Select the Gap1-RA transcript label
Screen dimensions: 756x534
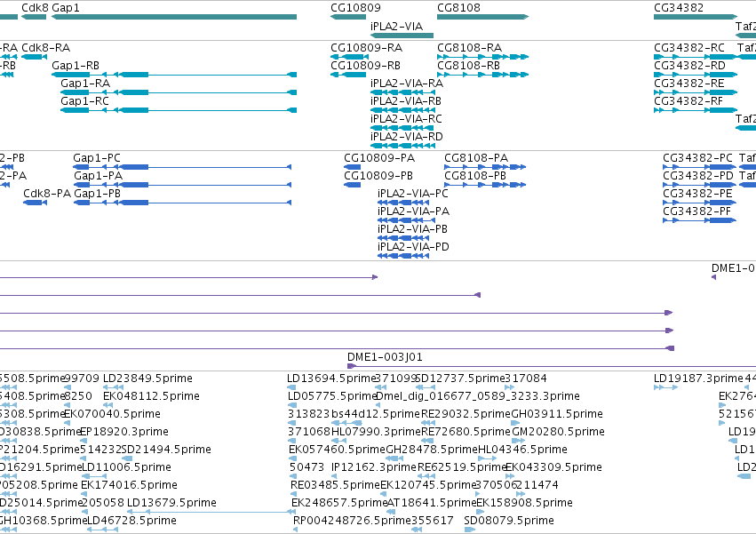tap(85, 83)
